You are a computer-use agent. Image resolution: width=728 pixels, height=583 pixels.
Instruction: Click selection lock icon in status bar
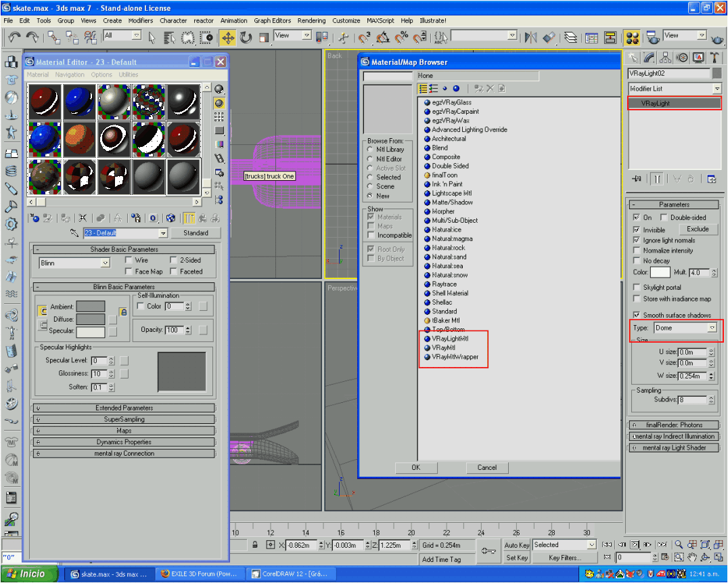coord(255,545)
